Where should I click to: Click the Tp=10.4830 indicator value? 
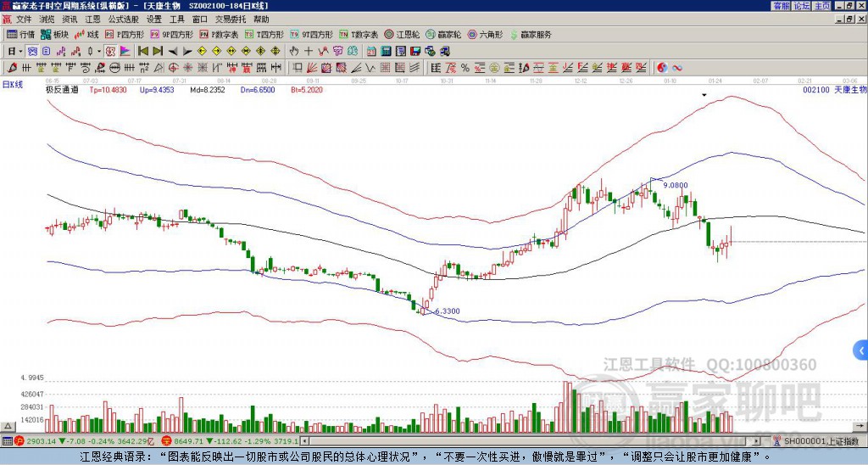click(x=108, y=89)
